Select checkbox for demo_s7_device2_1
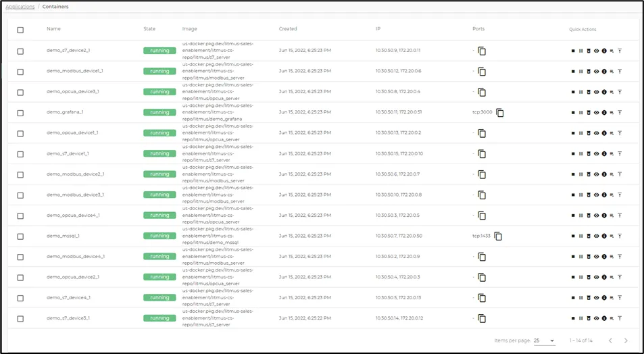Image resolution: width=644 pixels, height=354 pixels. point(20,51)
